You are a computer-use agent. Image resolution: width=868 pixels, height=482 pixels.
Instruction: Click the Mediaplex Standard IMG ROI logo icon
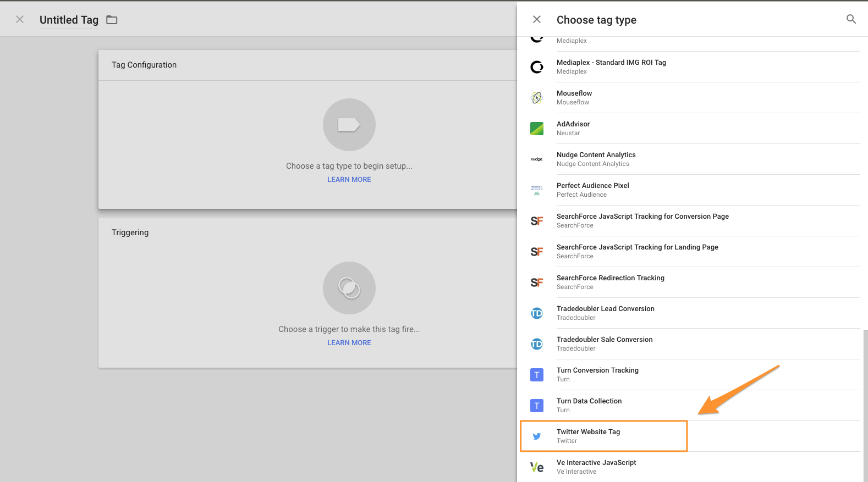tap(537, 67)
